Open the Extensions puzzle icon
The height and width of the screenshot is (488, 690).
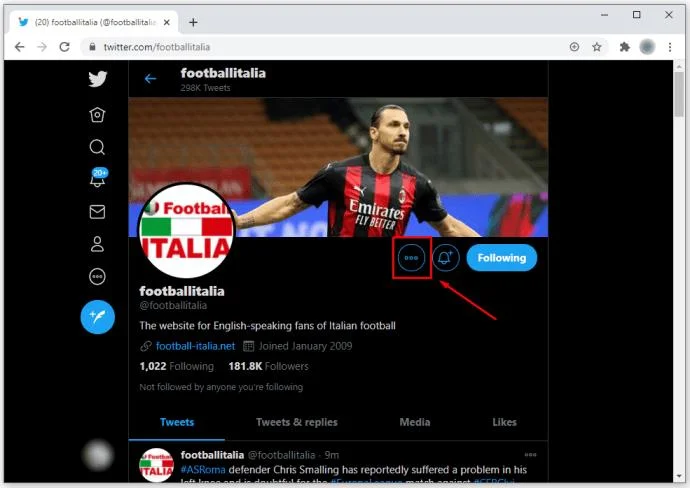coord(624,47)
